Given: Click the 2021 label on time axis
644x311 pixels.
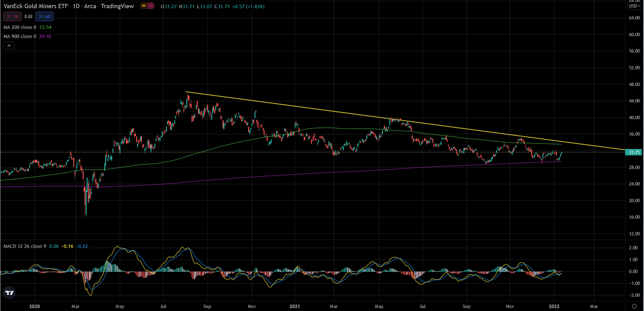Looking at the screenshot, I should [294, 306].
